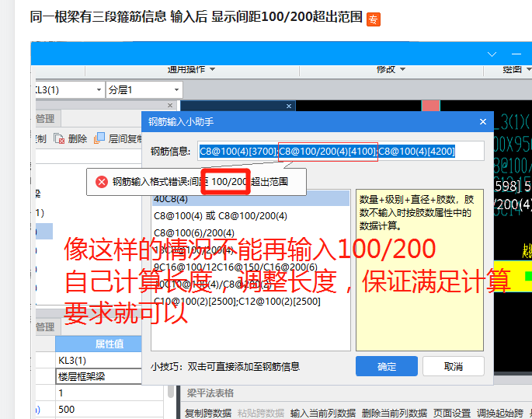Image resolution: width=532 pixels, height=419 pixels.
Task: Click the 粘贴跨数据 button
Action: (261, 413)
